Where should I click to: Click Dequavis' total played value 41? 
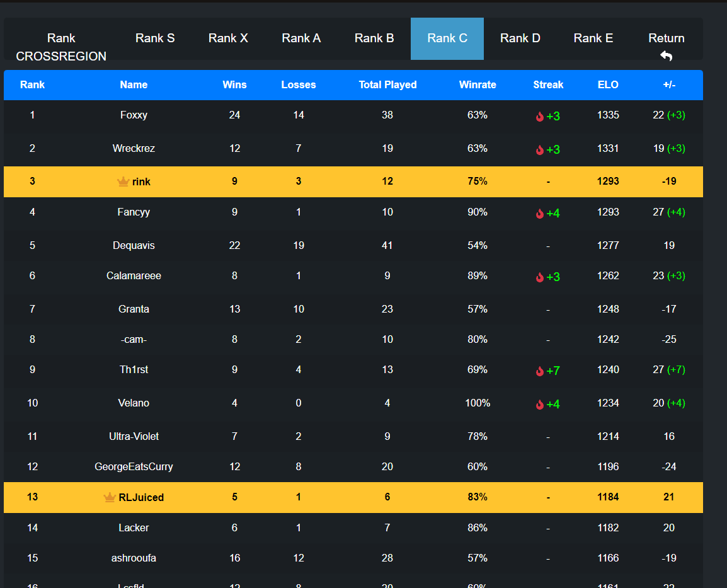click(387, 245)
